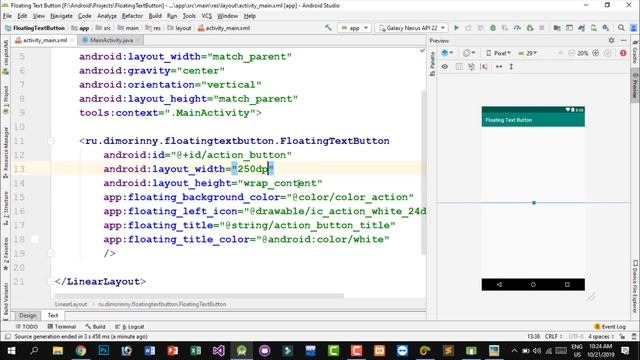Open CRLF line separator selector
This screenshot has height=360, width=640.
[x=553, y=337]
